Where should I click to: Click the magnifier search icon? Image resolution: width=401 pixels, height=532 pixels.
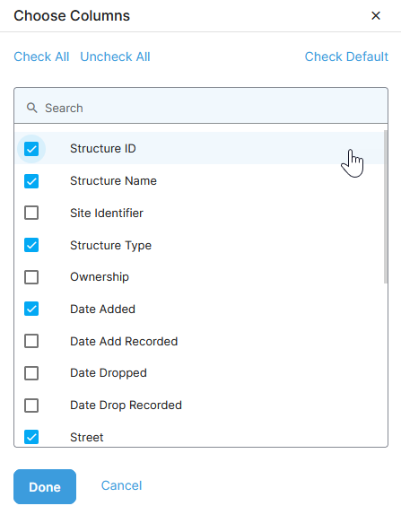tap(32, 108)
